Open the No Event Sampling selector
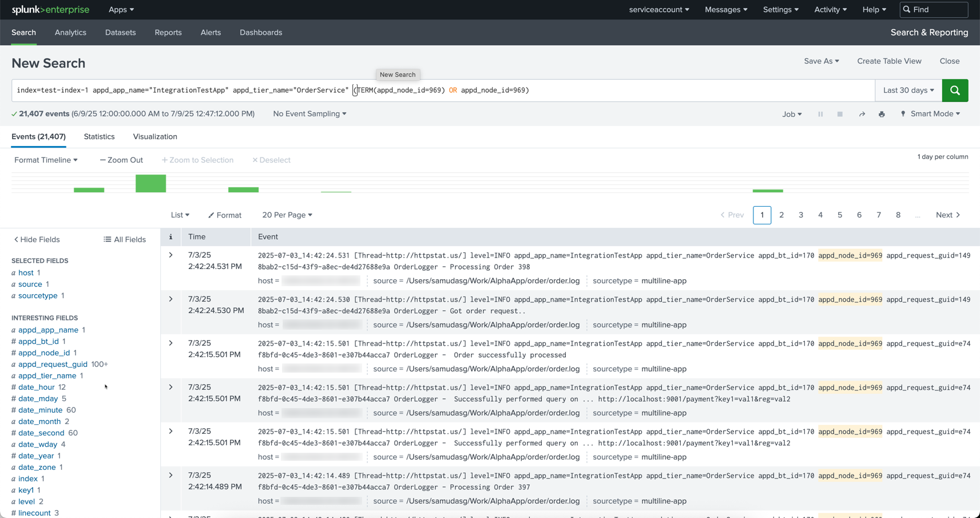This screenshot has height=518, width=980. point(310,114)
